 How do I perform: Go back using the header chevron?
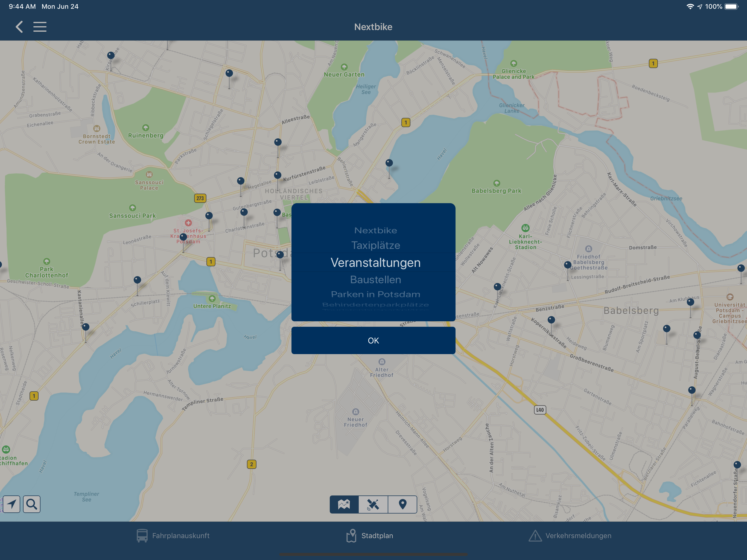tap(19, 27)
